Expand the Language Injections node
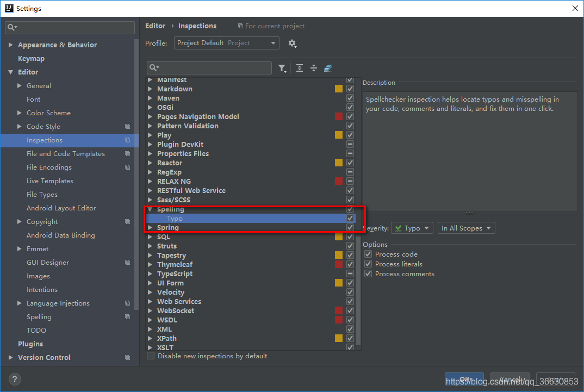 20,303
